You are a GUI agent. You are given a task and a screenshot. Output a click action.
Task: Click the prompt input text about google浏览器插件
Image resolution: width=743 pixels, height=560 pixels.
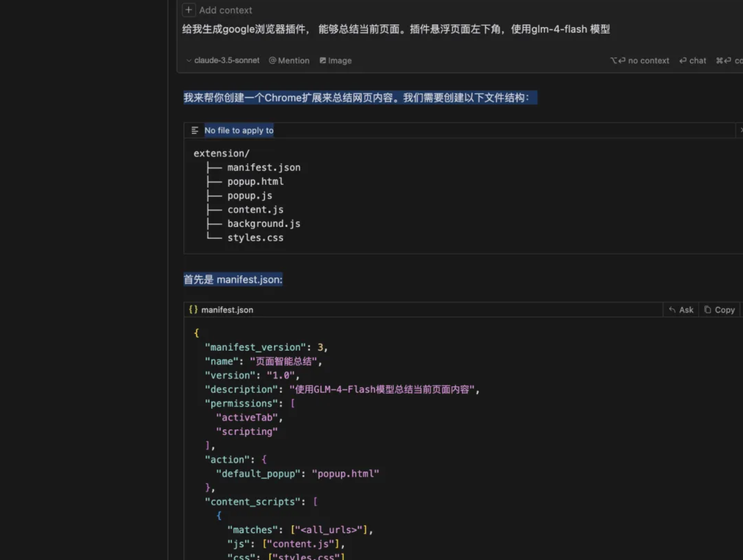click(x=396, y=29)
